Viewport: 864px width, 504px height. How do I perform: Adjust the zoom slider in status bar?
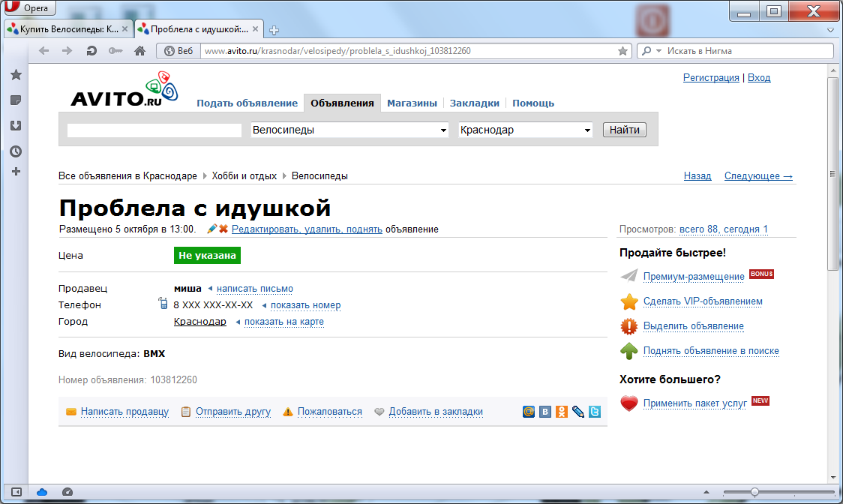click(754, 492)
